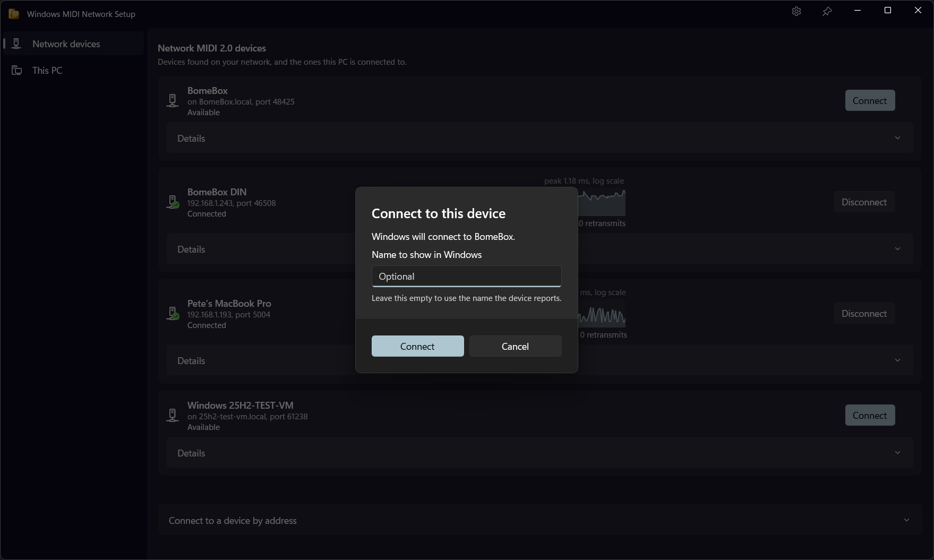Switch to This PC page

[74, 70]
